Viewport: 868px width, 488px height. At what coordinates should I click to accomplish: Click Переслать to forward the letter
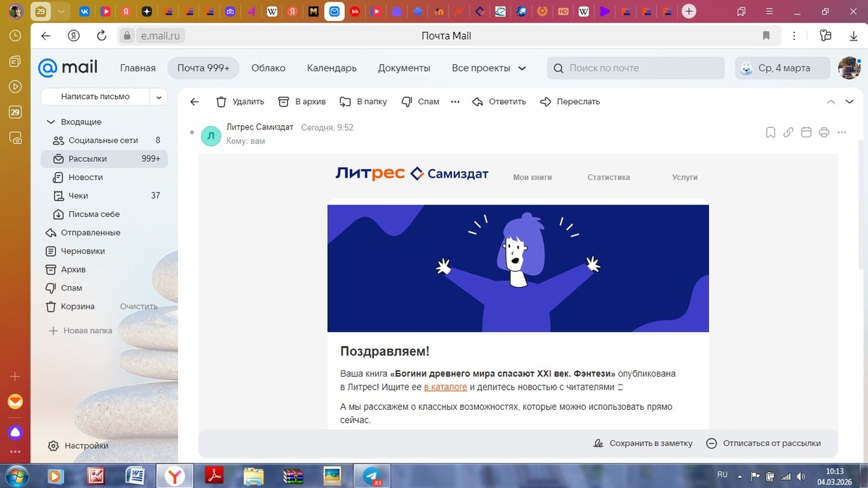coord(570,102)
